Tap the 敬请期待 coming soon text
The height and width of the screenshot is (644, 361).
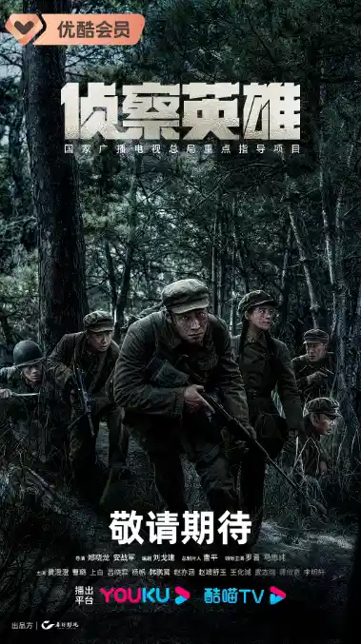pos(181,529)
